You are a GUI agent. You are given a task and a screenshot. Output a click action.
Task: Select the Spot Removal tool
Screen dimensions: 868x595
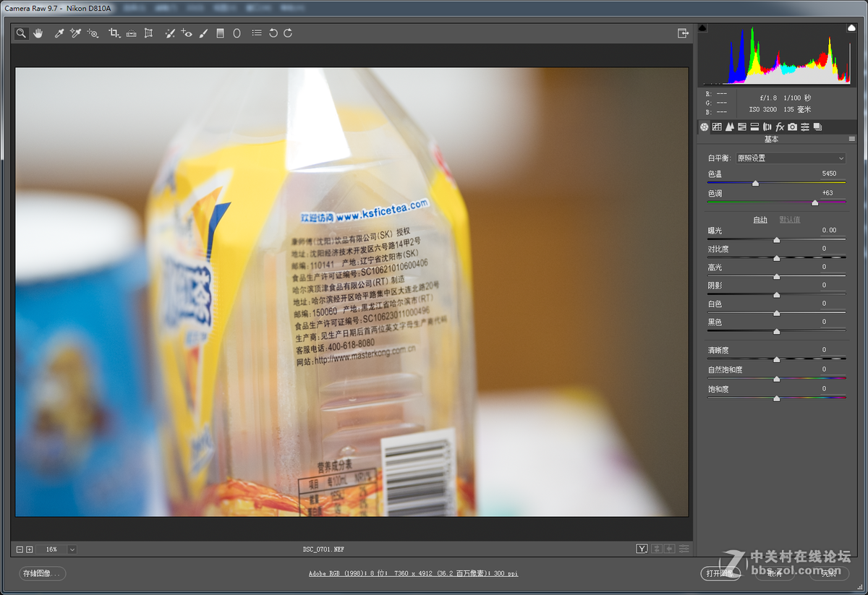(170, 33)
